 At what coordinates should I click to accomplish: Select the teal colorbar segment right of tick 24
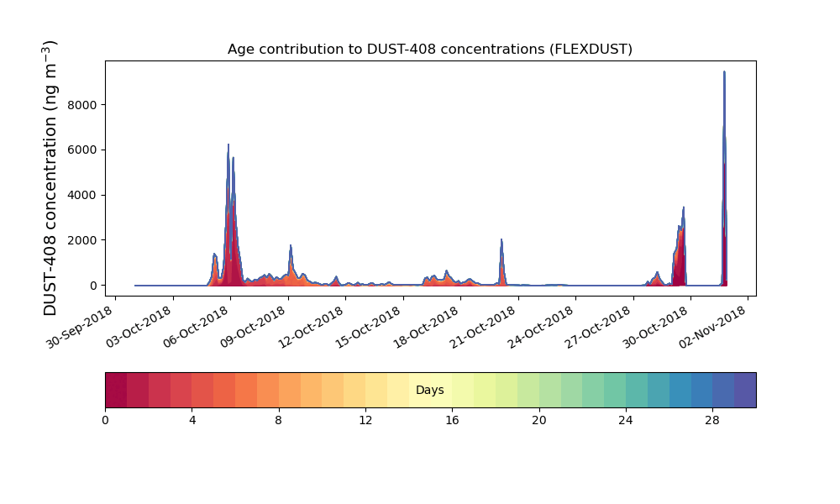[637, 390]
